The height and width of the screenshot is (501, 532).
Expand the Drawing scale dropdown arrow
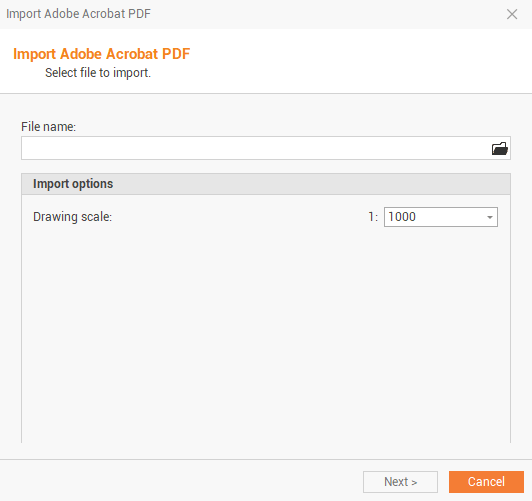coord(490,217)
